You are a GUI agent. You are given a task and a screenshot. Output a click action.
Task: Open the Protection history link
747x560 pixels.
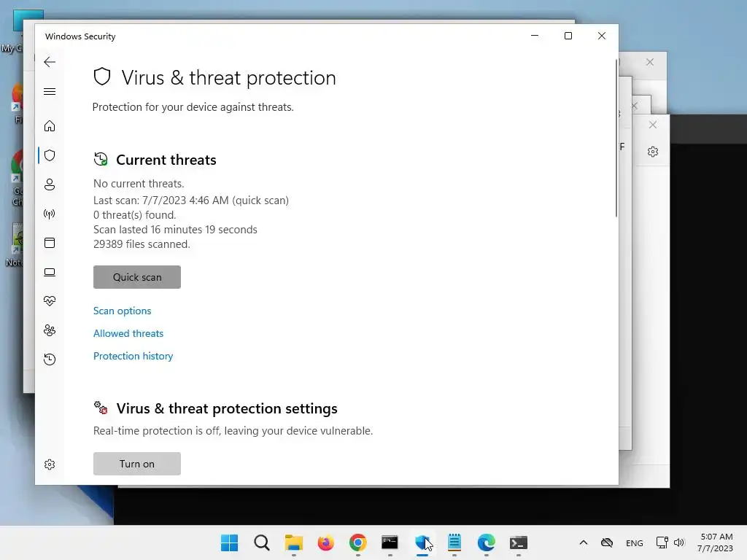pos(133,356)
